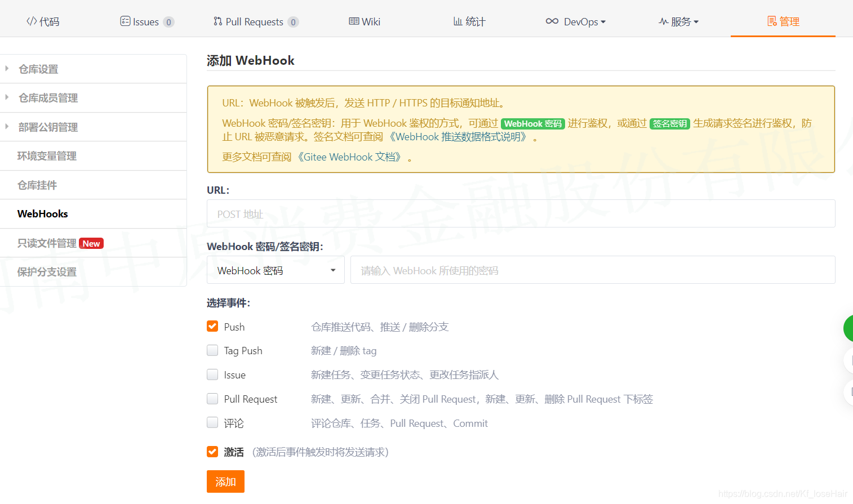Click the 统计 bar chart icon

[458, 21]
